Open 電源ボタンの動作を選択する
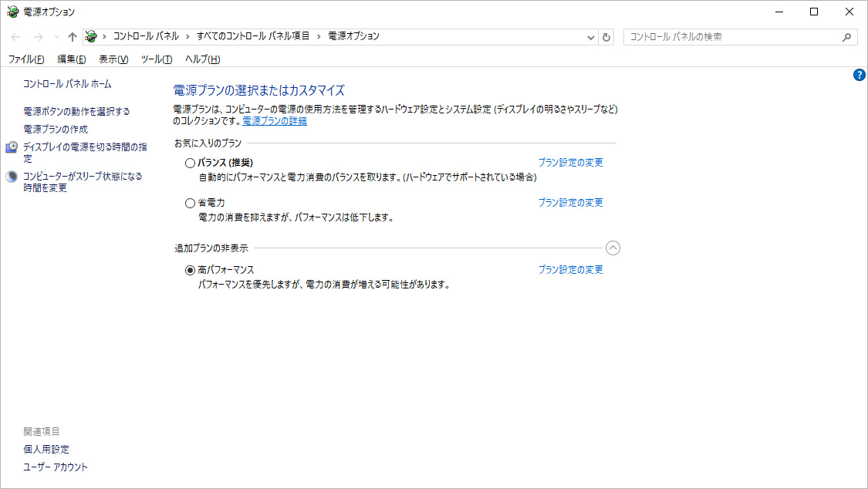This screenshot has height=489, width=868. pos(76,111)
